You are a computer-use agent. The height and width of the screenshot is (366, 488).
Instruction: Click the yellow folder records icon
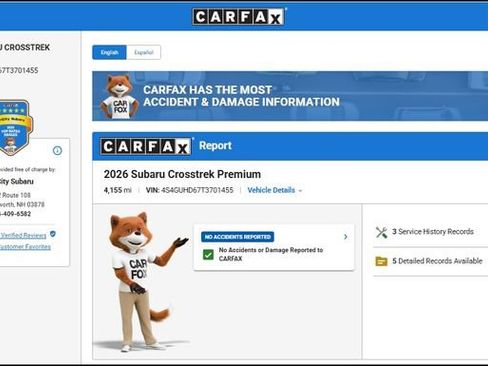pos(381,261)
